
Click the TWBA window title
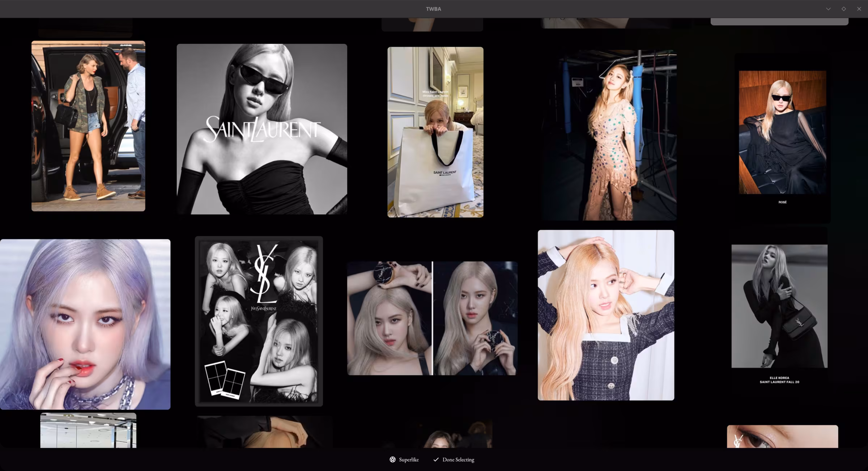coord(433,9)
